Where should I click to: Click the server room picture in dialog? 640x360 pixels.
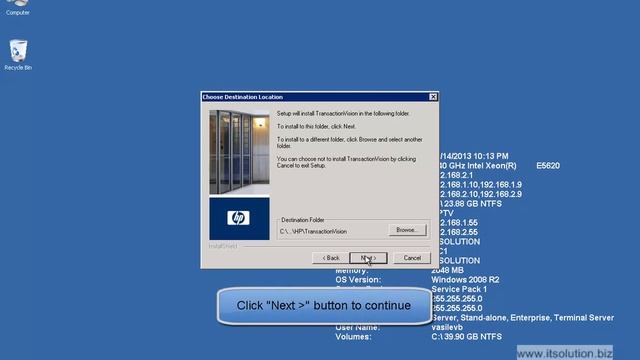[239, 152]
